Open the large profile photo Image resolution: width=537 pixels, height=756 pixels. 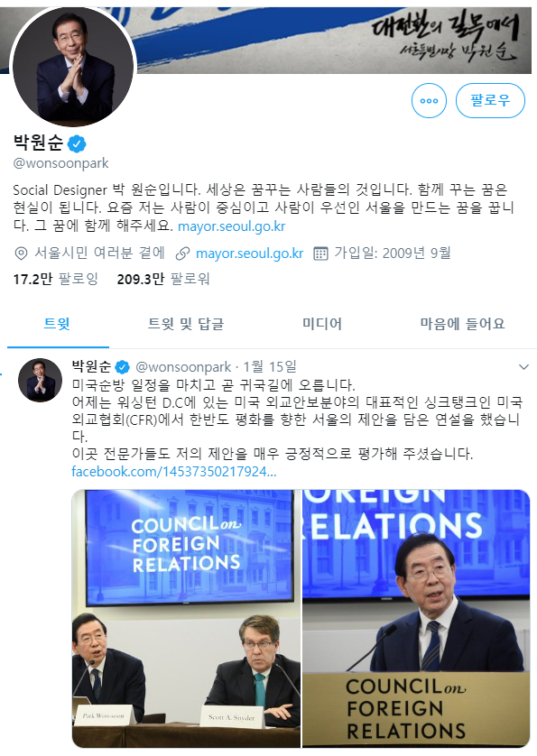(73, 67)
